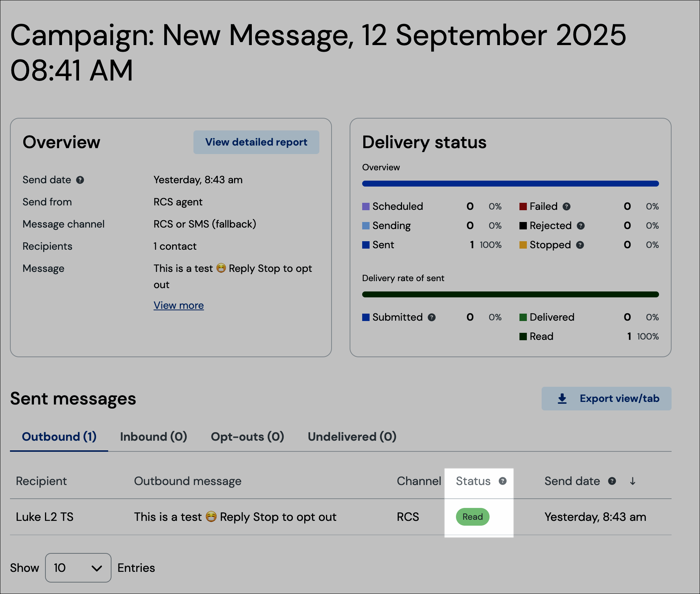Image resolution: width=700 pixels, height=594 pixels.
Task: Click the Stopped status help icon
Action: 580,245
